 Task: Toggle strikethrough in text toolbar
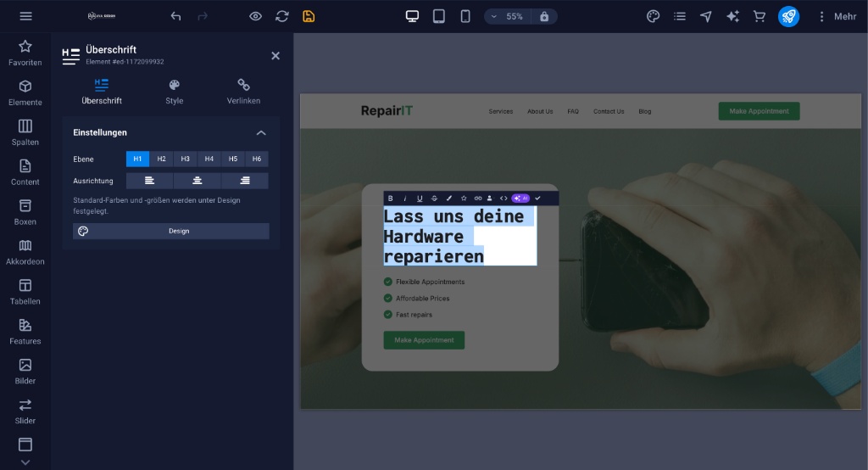click(434, 199)
